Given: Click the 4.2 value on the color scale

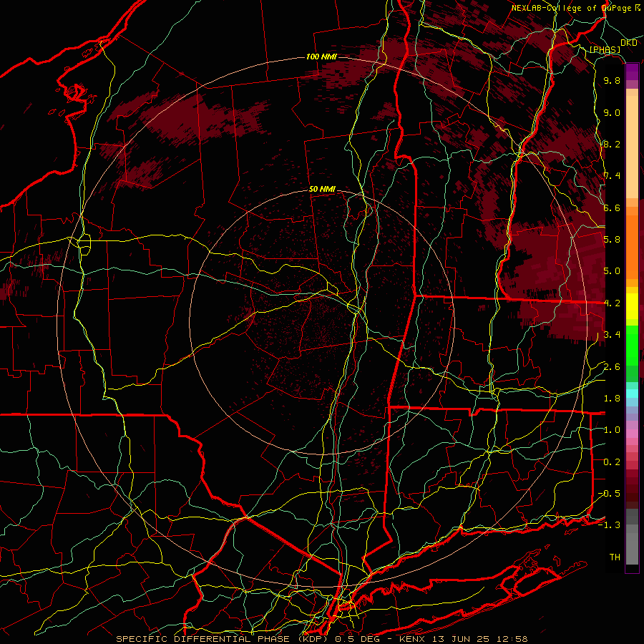Looking at the screenshot, I should pyautogui.click(x=612, y=303).
